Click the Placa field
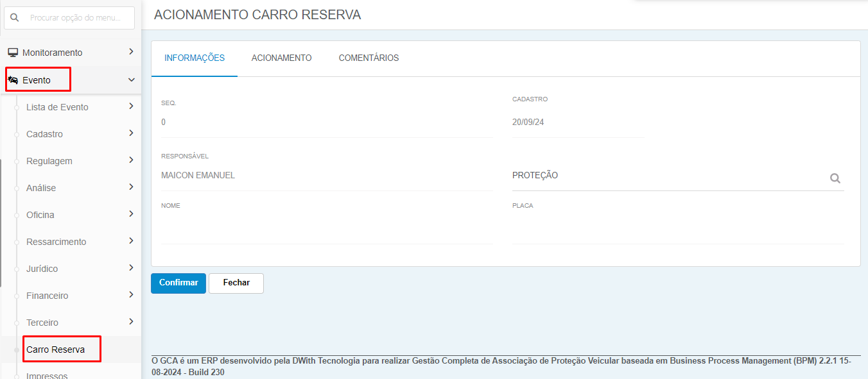This screenshot has width=868, height=379. click(x=678, y=229)
